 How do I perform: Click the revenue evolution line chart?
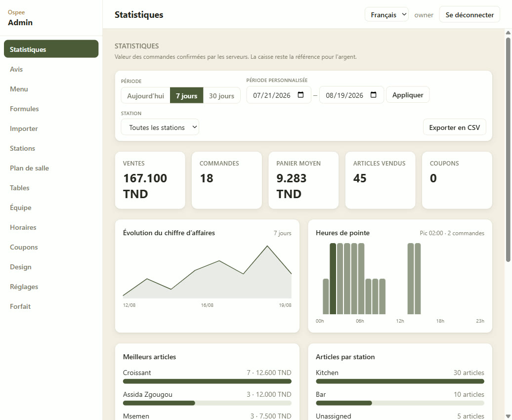pyautogui.click(x=207, y=272)
